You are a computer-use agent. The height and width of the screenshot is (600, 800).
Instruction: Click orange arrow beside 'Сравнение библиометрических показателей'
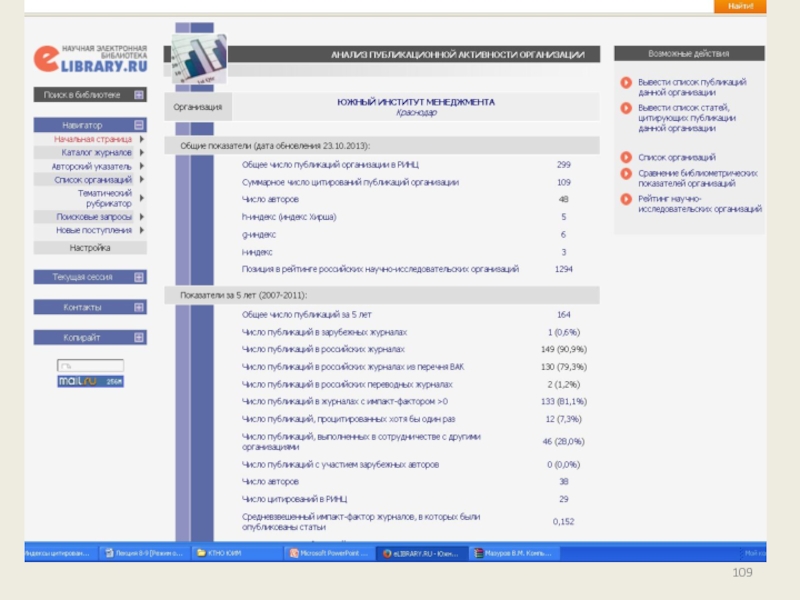[625, 173]
